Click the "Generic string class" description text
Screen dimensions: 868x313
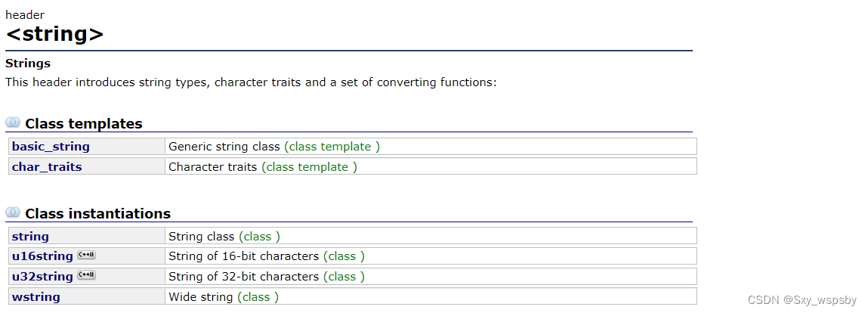(224, 147)
